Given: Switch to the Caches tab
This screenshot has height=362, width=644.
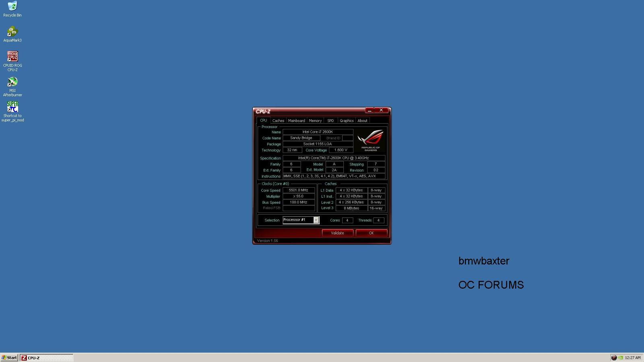Looking at the screenshot, I should tap(278, 121).
